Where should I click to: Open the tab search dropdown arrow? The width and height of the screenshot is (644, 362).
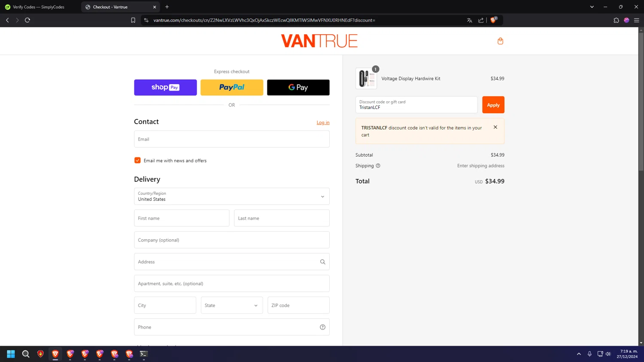point(592,7)
